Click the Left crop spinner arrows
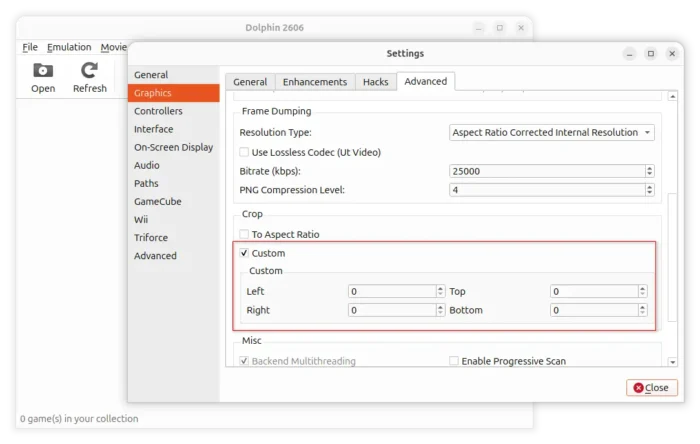 (x=441, y=291)
